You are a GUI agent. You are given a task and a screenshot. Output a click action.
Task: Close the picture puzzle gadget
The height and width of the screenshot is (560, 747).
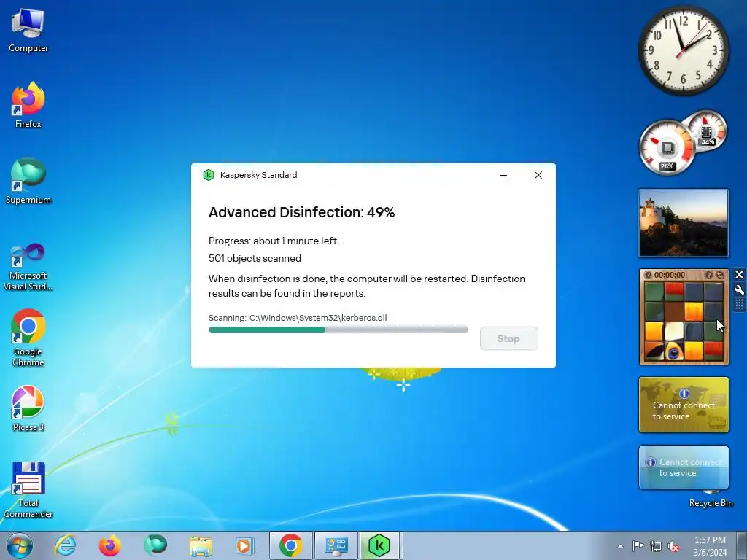point(739,275)
